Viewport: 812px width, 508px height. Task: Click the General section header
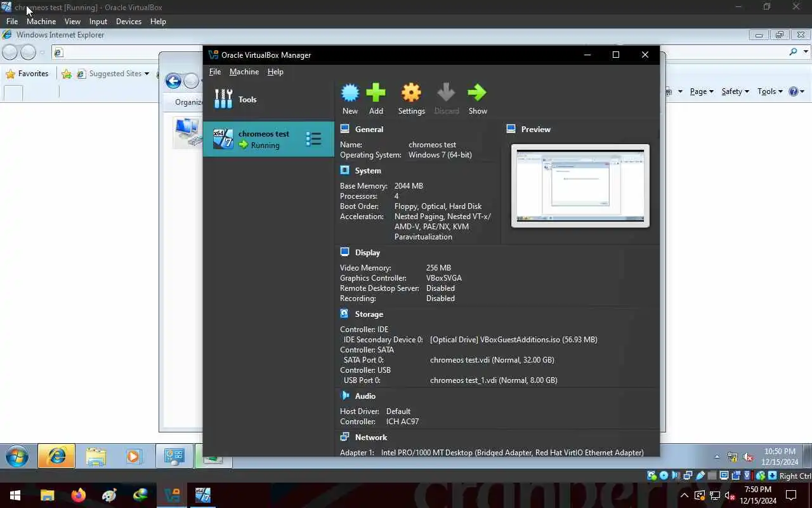click(x=369, y=129)
